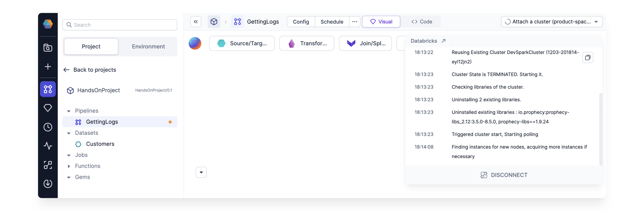Open the Gems diamond icon in sidebar
644x211 pixels.
coord(48,108)
